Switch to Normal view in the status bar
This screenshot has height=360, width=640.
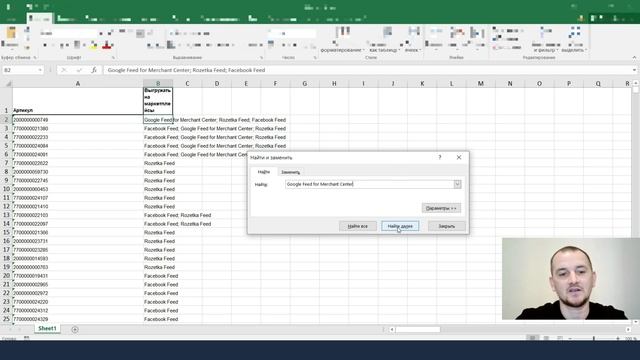click(532, 338)
